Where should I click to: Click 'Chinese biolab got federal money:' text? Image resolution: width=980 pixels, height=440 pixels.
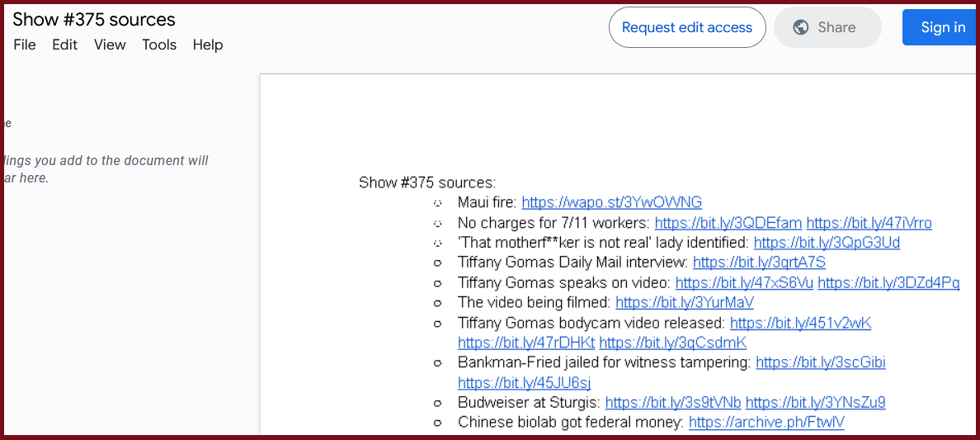click(x=571, y=423)
